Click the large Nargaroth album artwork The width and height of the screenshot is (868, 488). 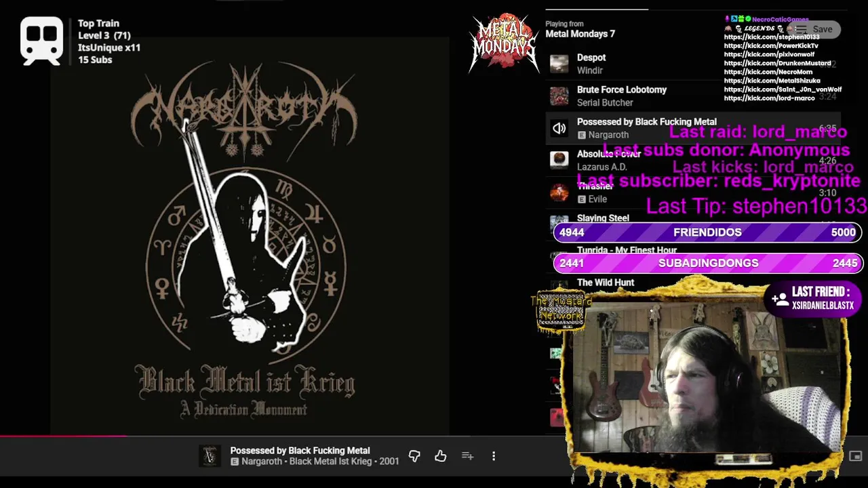click(x=249, y=235)
